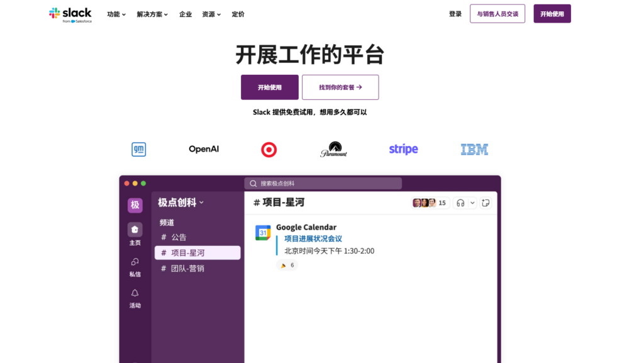Click the 极 workspace avatar
The image size is (644, 363).
pyautogui.click(x=135, y=205)
